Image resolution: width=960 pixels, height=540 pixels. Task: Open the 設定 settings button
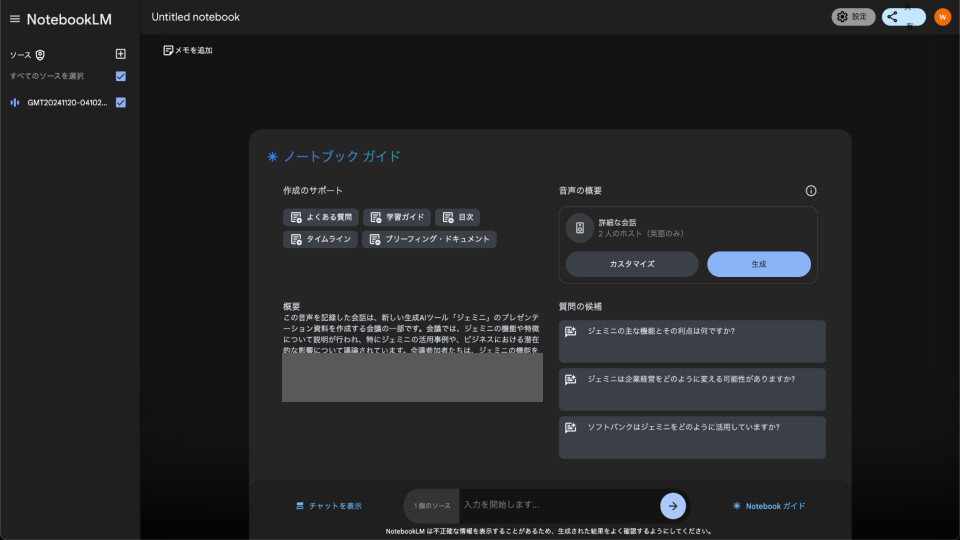(853, 17)
